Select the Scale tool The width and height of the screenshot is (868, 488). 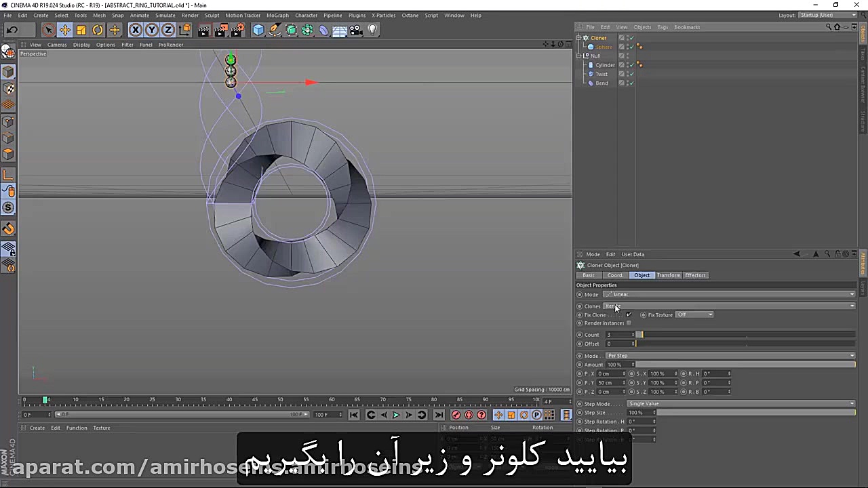(x=81, y=29)
